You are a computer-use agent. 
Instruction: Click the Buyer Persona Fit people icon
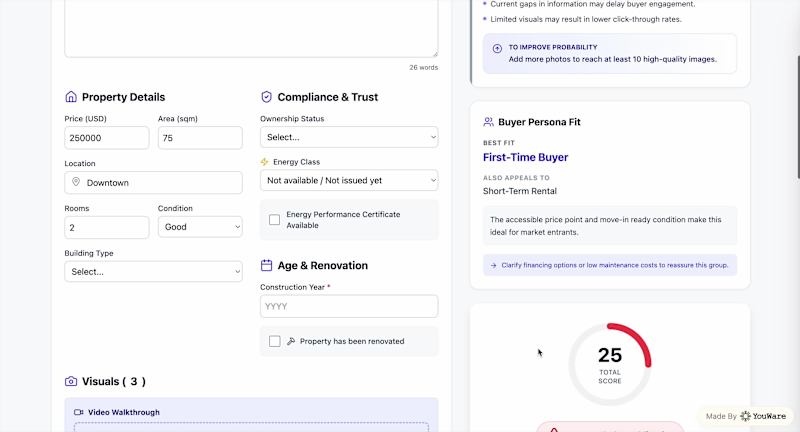point(488,122)
